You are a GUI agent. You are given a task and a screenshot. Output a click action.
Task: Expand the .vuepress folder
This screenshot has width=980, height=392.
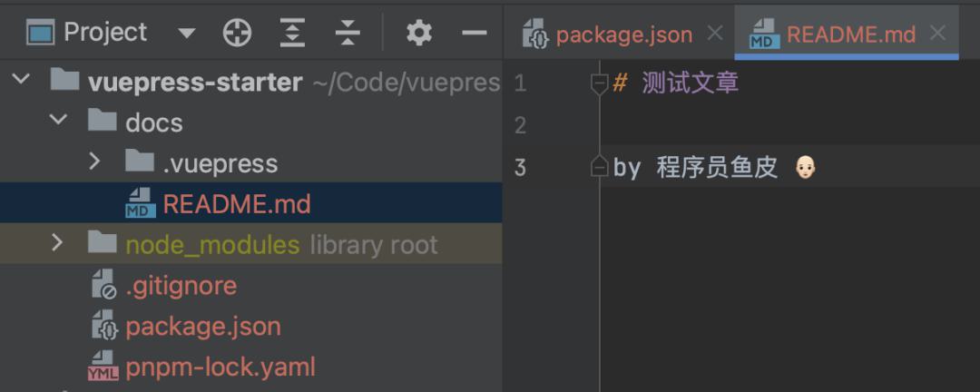pos(94,162)
